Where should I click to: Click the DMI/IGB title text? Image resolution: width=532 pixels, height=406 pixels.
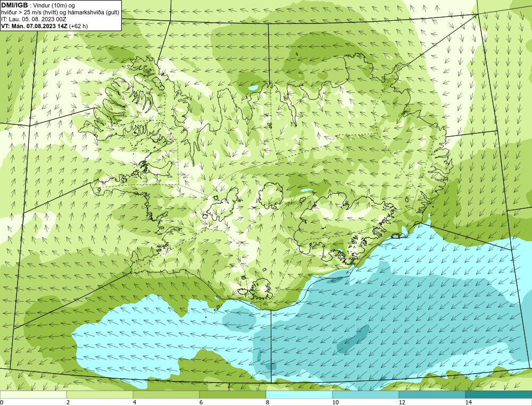[x=14, y=5]
